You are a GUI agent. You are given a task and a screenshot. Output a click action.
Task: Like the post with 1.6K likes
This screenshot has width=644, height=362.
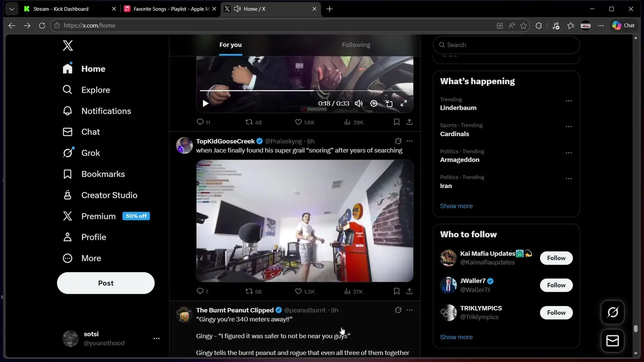pos(304,122)
